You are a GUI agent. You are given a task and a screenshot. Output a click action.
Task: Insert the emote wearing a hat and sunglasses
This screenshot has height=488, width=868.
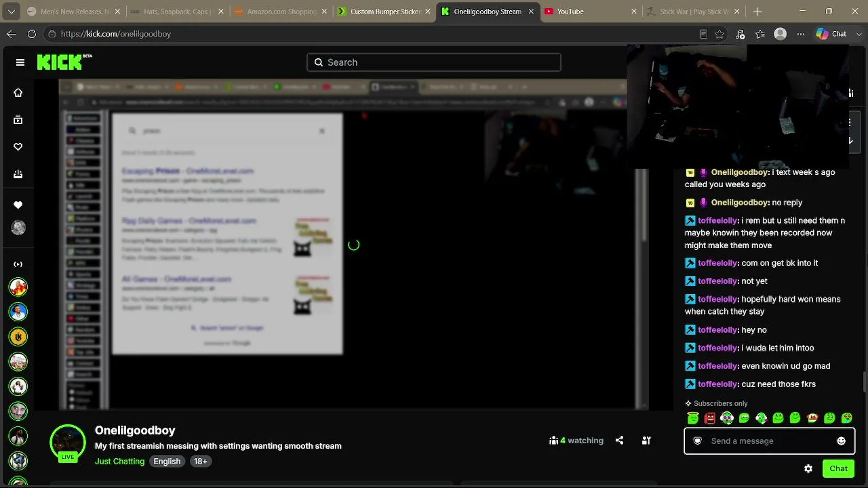(812, 418)
